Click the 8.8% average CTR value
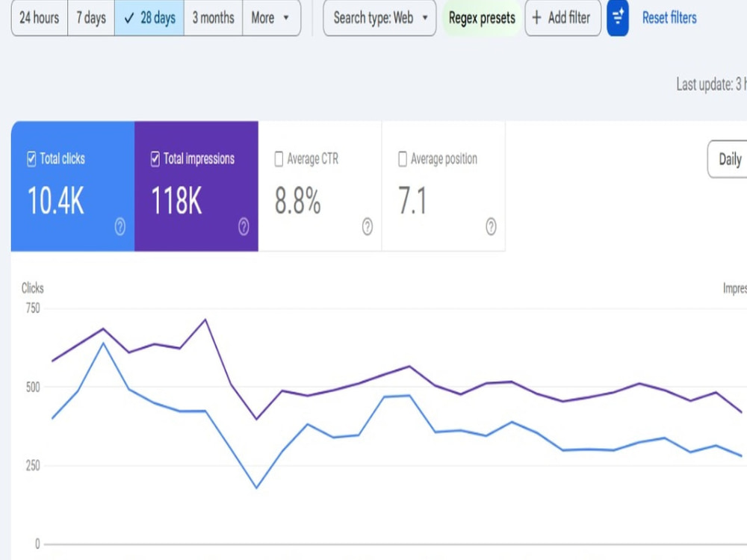The image size is (747, 560). (x=298, y=200)
